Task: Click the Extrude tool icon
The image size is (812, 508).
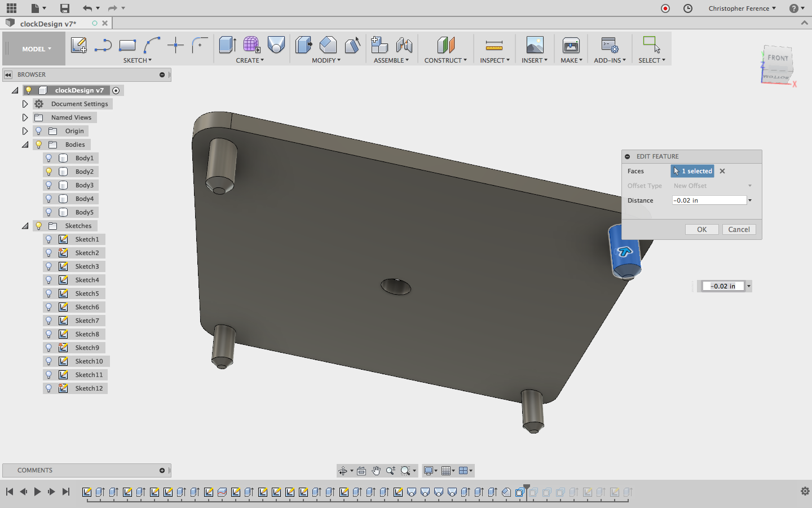Action: (227, 45)
